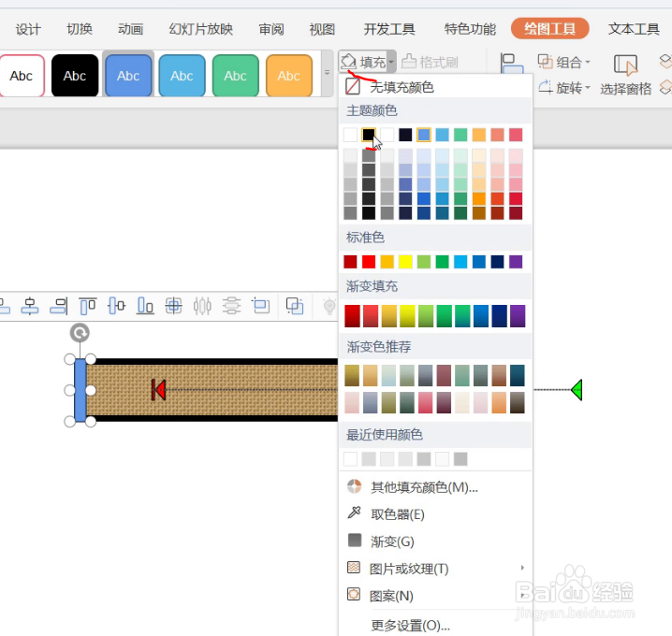Screen dimensions: 672x636
Task: Select standard purple color swatch
Action: coord(516,262)
